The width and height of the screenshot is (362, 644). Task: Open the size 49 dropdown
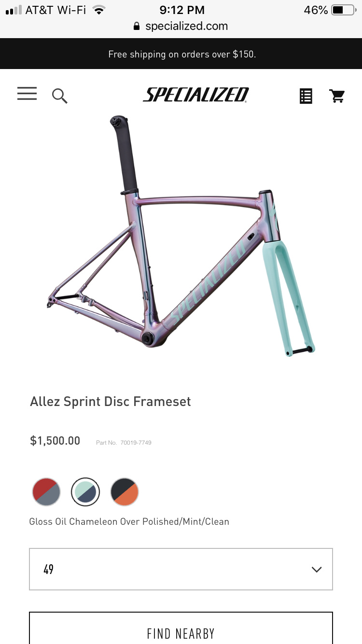click(181, 569)
